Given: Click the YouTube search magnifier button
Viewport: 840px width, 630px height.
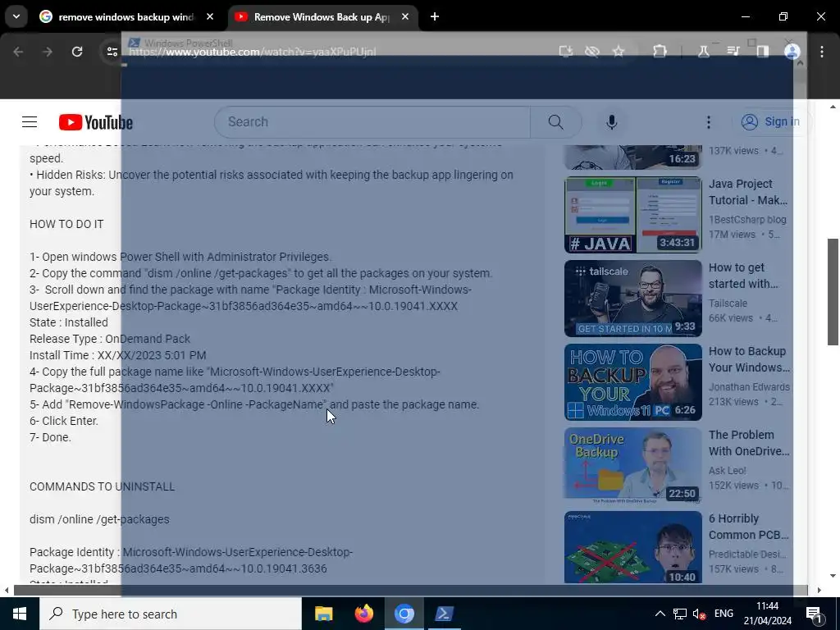Looking at the screenshot, I should coord(556,122).
